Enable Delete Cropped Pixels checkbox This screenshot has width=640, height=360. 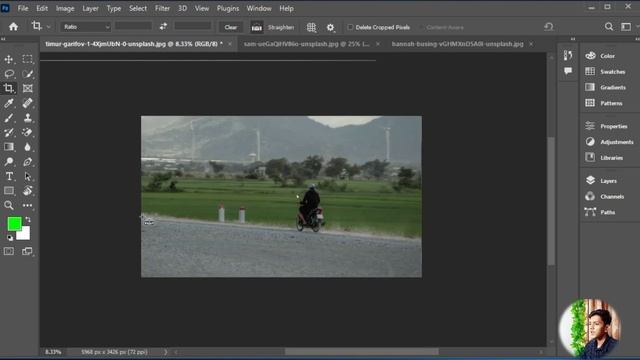point(350,27)
